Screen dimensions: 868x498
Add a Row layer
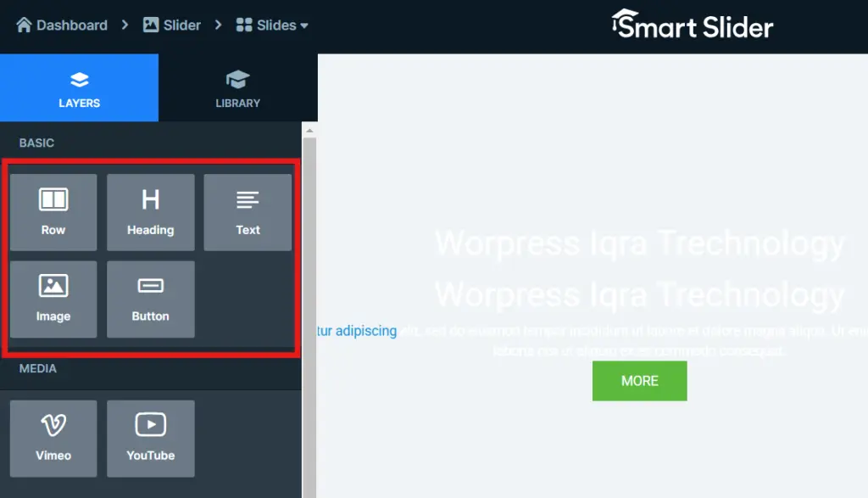tap(53, 212)
